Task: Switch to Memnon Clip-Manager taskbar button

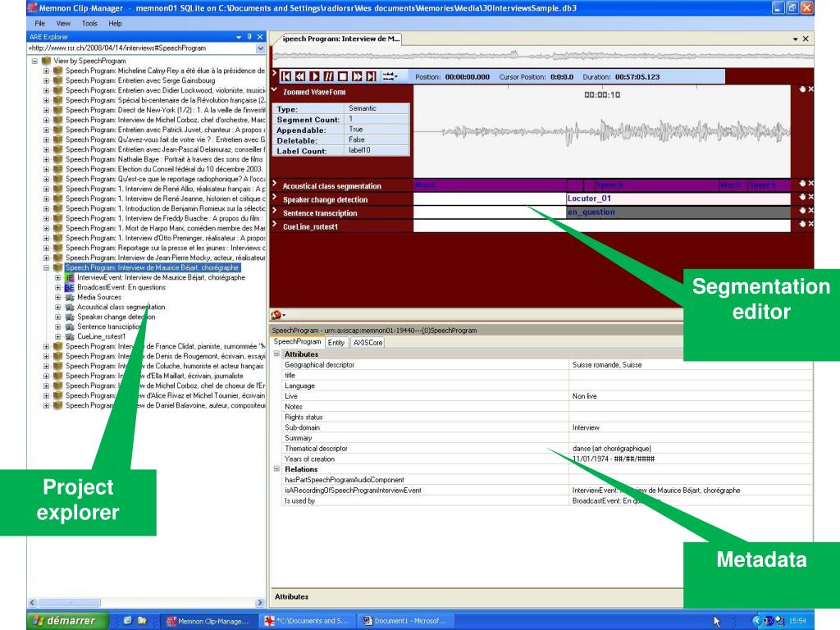Action: (x=208, y=621)
